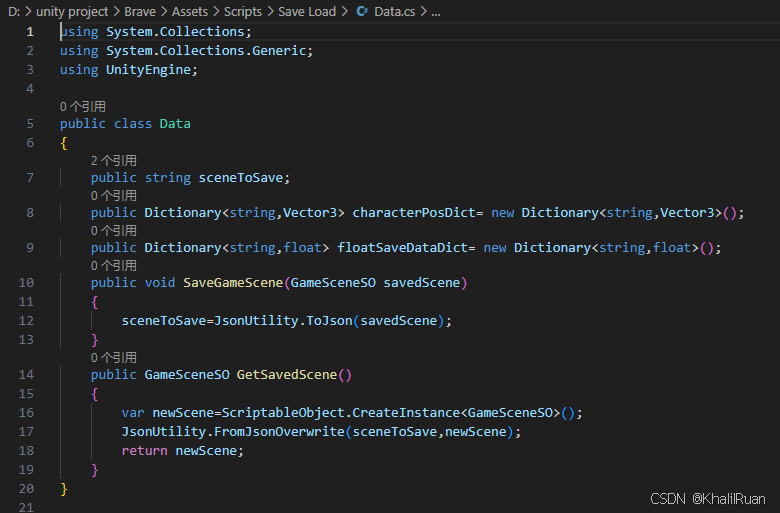
Task: Click the 'var' keyword on line 16
Action: tap(133, 412)
